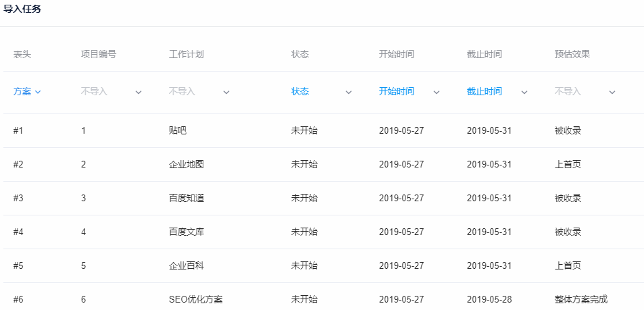This screenshot has width=644, height=310.
Task: Open the 截止时间 mapping dropdown
Action: 497,92
